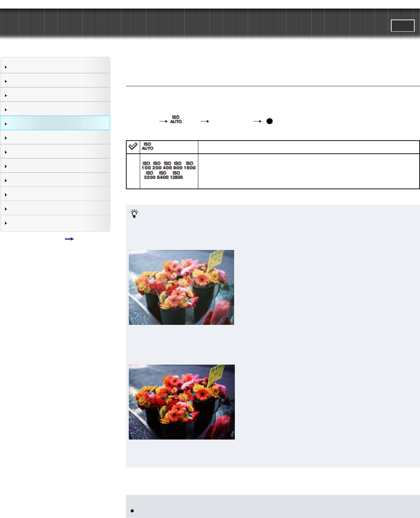Expand the last sidebar item arrow
The image size is (420, 518).
tap(6, 223)
